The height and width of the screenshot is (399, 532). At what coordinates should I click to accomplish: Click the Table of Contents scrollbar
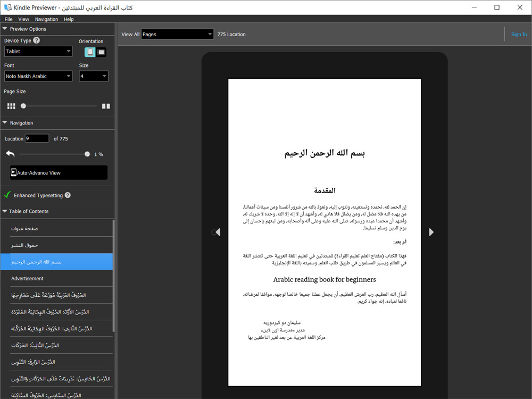pos(113,276)
